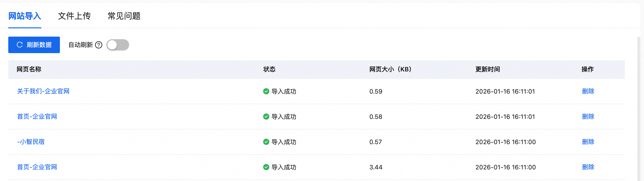Click the auto-refresh help question mark icon
Viewport: 644px width, 181px height.
coord(99,45)
